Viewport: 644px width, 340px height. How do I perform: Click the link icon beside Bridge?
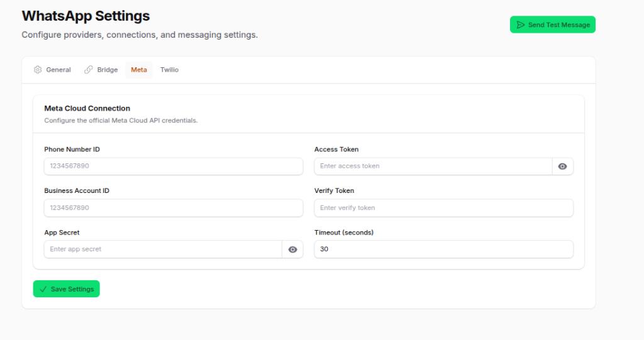click(x=88, y=70)
